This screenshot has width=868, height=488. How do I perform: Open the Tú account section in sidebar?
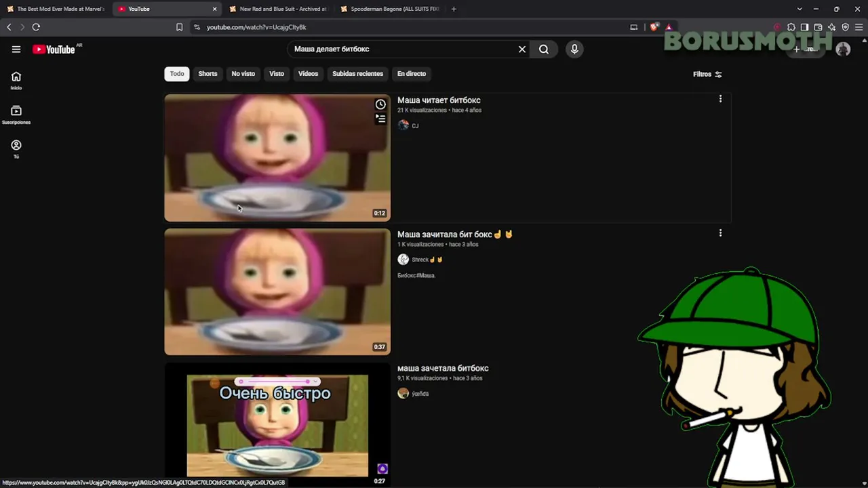click(x=16, y=149)
